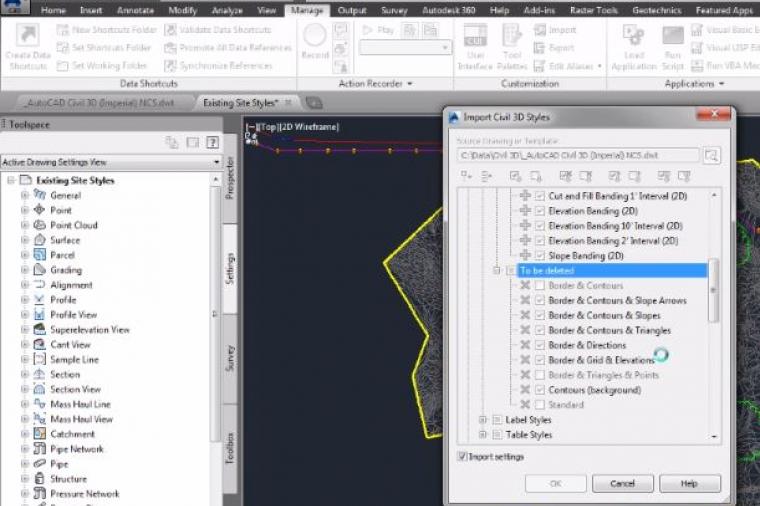The height and width of the screenshot is (506, 760).
Task: Collapse the To be deleted group
Action: point(496,270)
